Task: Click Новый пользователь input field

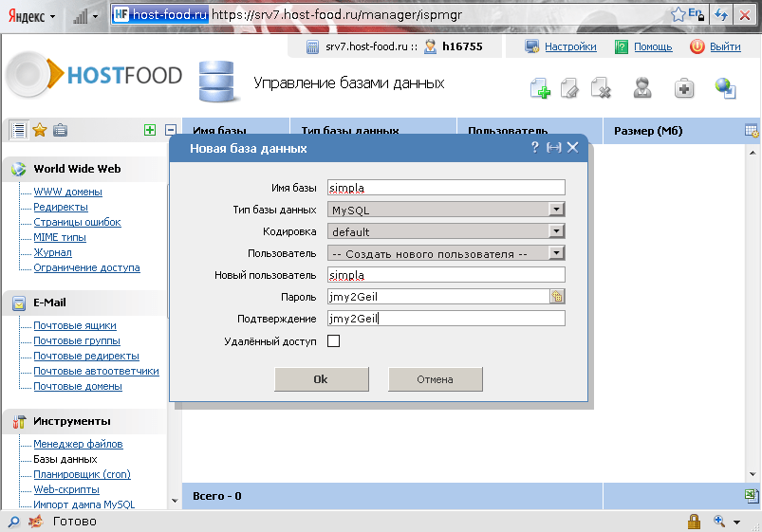Action: coord(446,275)
